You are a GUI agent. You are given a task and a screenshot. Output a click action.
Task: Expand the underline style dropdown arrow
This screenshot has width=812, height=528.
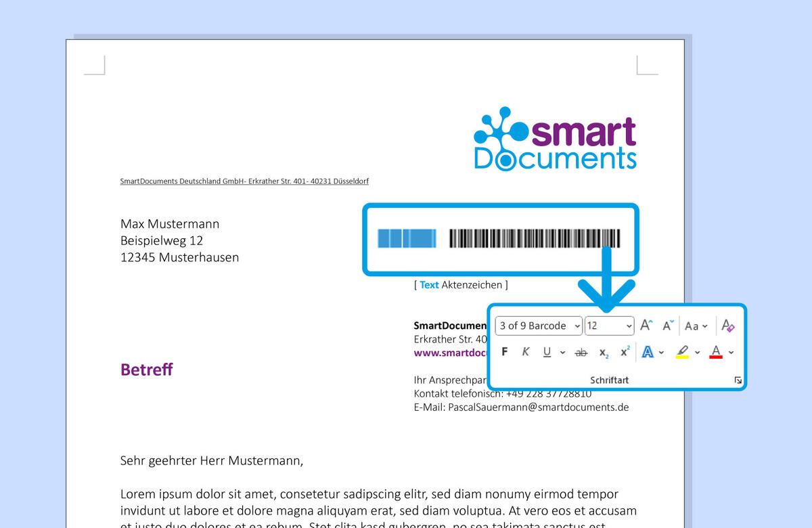coord(563,353)
